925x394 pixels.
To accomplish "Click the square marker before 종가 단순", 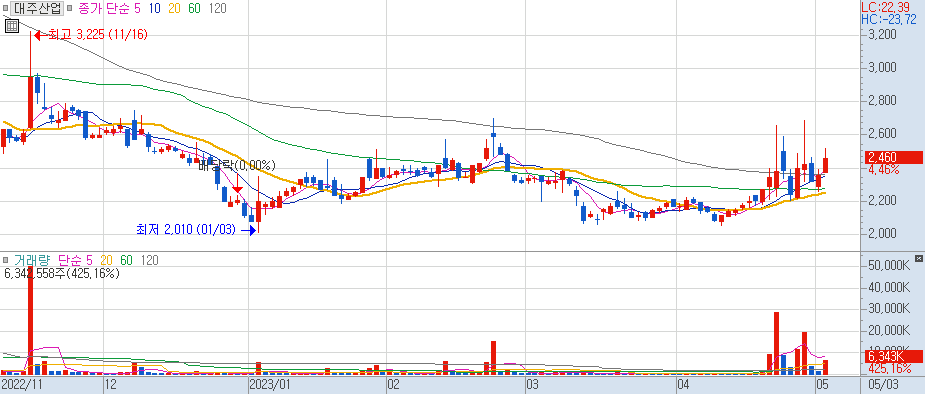I will pos(70,9).
